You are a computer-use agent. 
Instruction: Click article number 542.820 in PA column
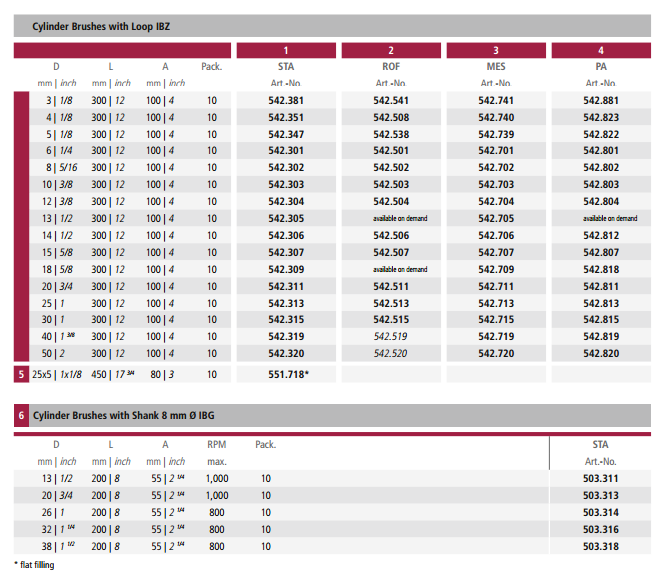600,354
